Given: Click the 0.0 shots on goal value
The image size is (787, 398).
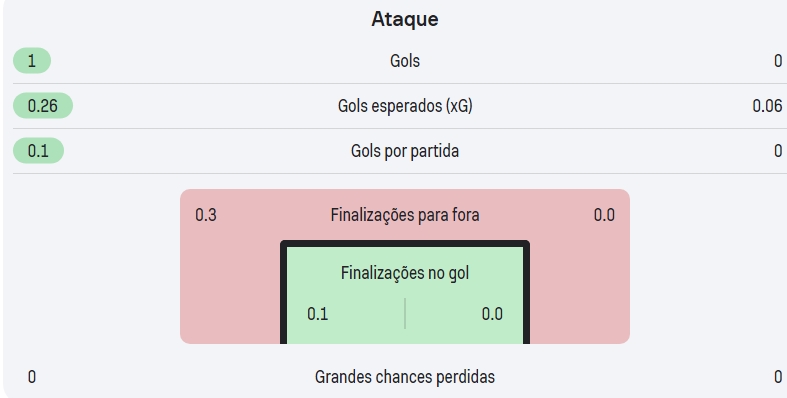Looking at the screenshot, I should tap(492, 314).
